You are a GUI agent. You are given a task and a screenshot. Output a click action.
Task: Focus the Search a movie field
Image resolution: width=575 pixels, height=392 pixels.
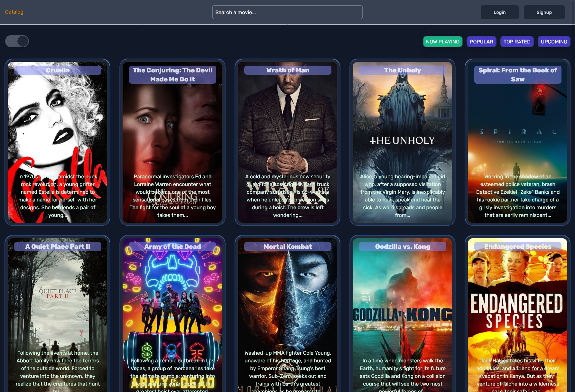click(x=287, y=12)
